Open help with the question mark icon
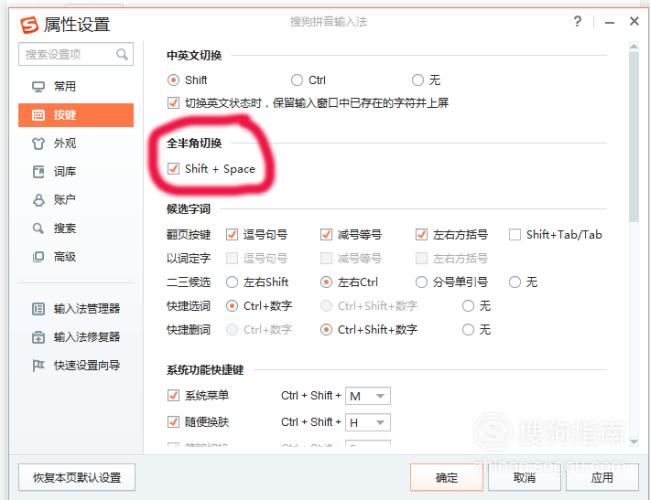Image resolution: width=650 pixels, height=500 pixels. (577, 21)
